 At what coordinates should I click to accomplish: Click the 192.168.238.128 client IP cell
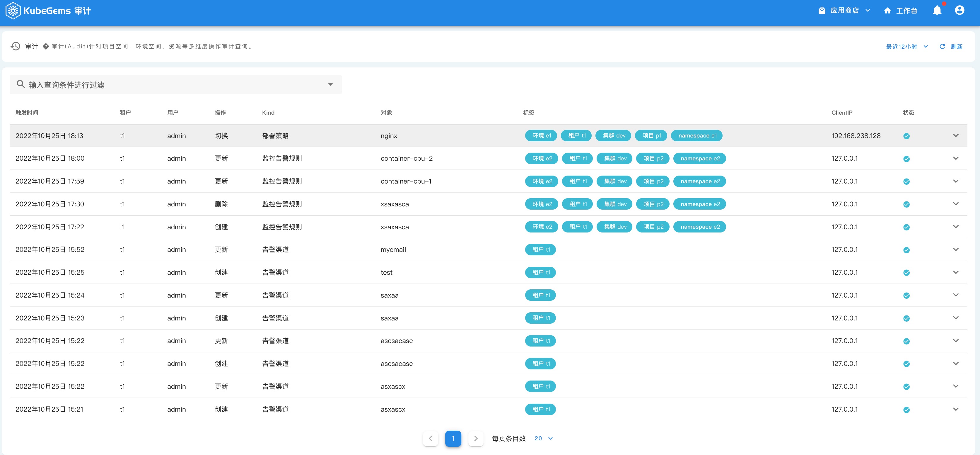pos(856,136)
